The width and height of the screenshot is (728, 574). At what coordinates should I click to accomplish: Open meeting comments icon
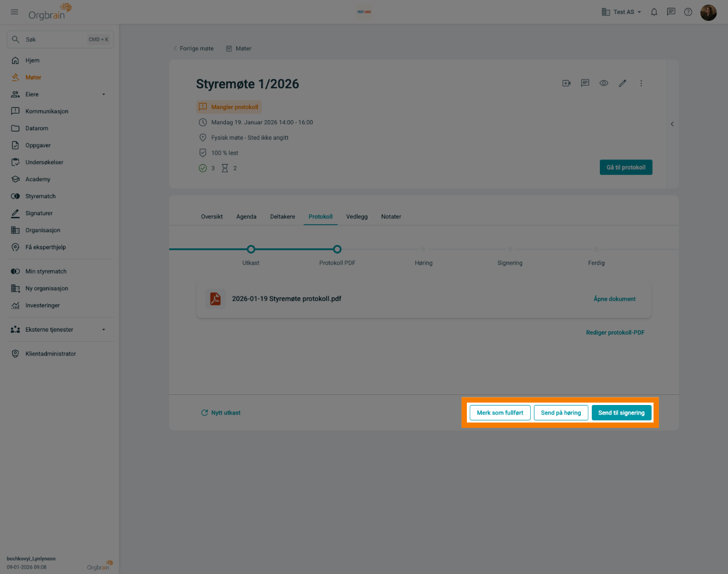click(x=585, y=83)
